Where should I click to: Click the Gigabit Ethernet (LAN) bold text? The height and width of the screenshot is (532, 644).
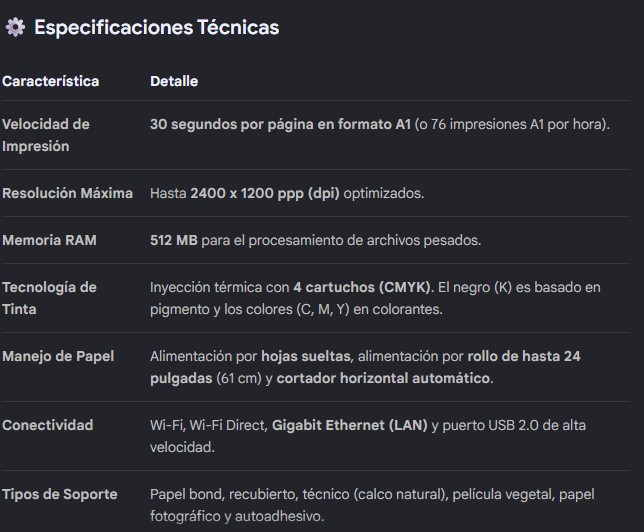(x=350, y=425)
